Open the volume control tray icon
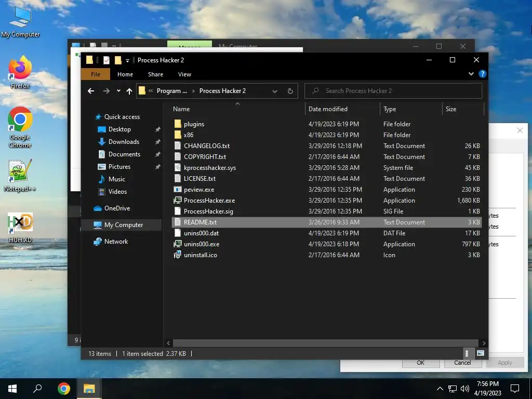Viewport: 532px width, 399px height. (465, 389)
